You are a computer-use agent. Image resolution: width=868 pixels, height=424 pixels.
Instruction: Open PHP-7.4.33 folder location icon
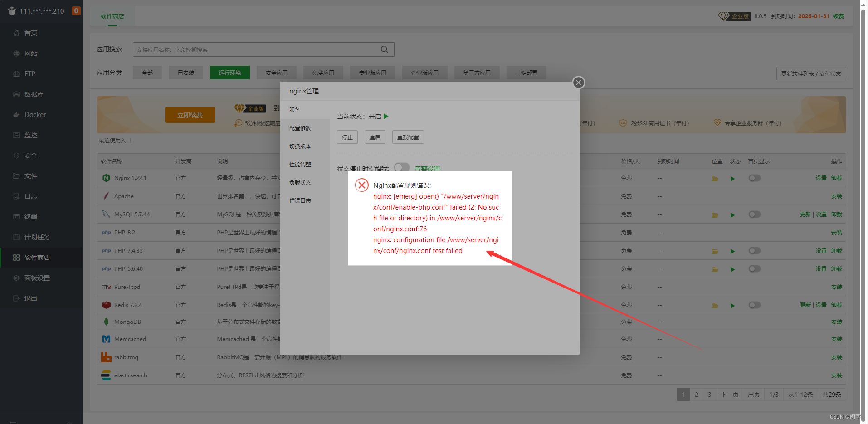[x=715, y=251]
